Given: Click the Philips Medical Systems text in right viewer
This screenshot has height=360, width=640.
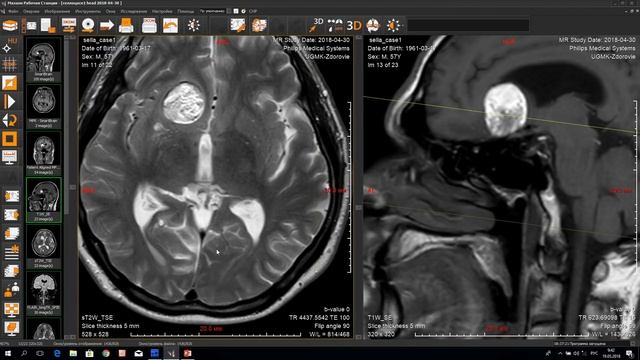Looking at the screenshot, I should 602,48.
